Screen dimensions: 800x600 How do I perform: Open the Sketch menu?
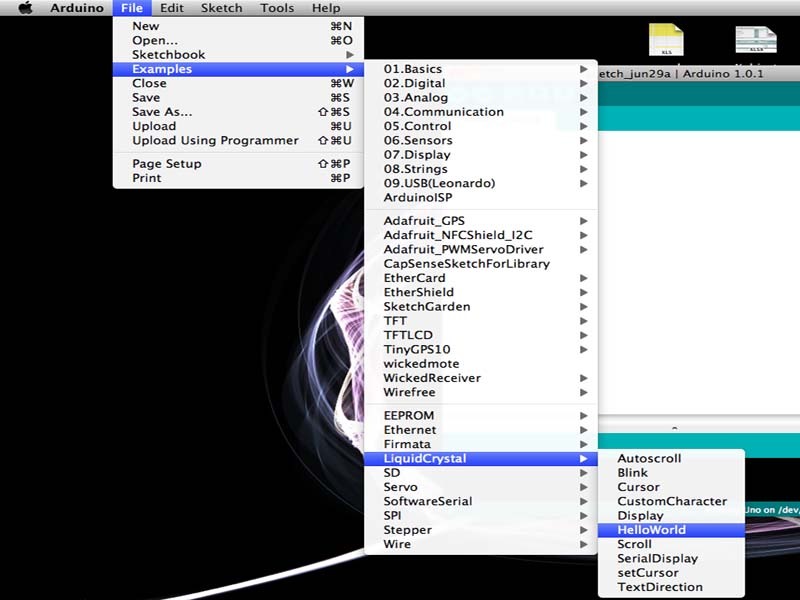[x=221, y=8]
